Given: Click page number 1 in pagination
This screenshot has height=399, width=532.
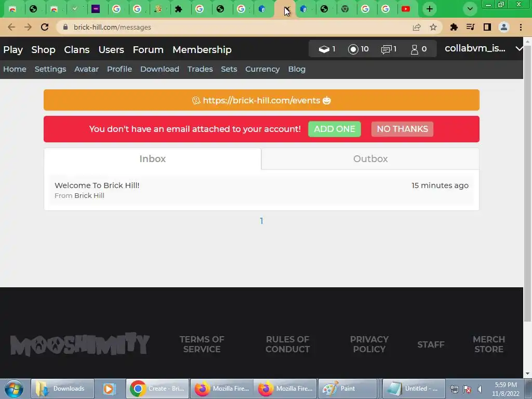Looking at the screenshot, I should tap(262, 221).
